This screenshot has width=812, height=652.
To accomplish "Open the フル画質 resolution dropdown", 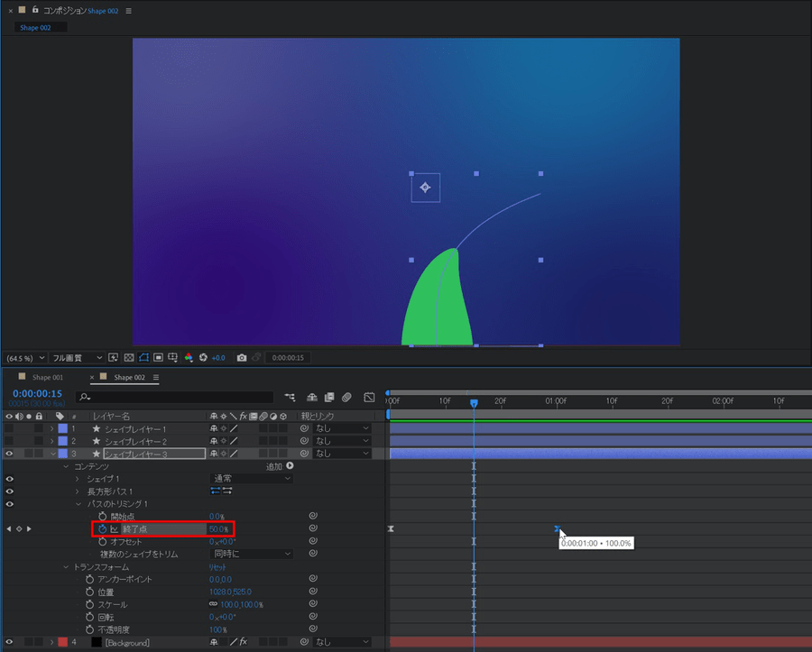I will pyautogui.click(x=78, y=358).
